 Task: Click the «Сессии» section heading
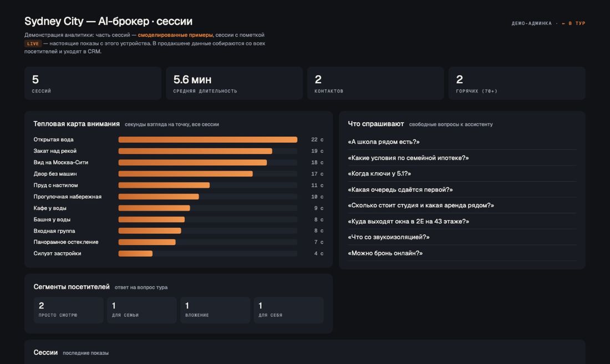(x=45, y=353)
